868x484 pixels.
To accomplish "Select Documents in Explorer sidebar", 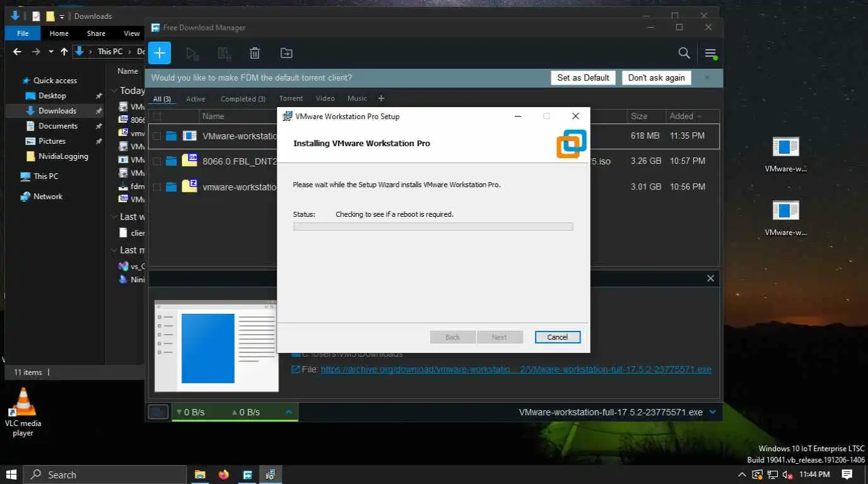I will click(58, 126).
